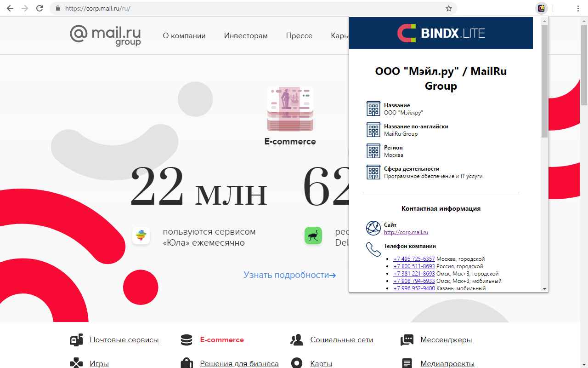The image size is (588, 368).
Task: Click the building icon next to Название
Action: 373,109
